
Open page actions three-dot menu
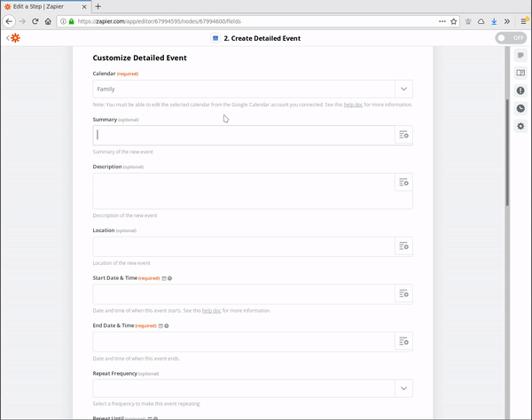click(442, 21)
